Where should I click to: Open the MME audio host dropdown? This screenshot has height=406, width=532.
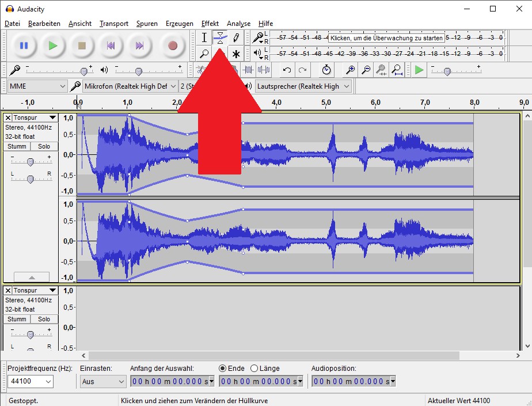(x=38, y=86)
